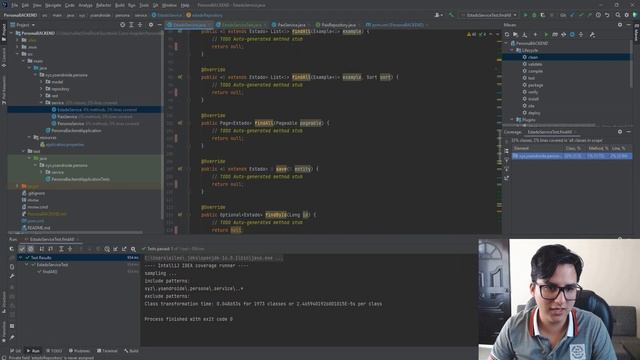The height and width of the screenshot is (360, 640).
Task: Collapse all icon in Project panel
Action: coord(140,25)
